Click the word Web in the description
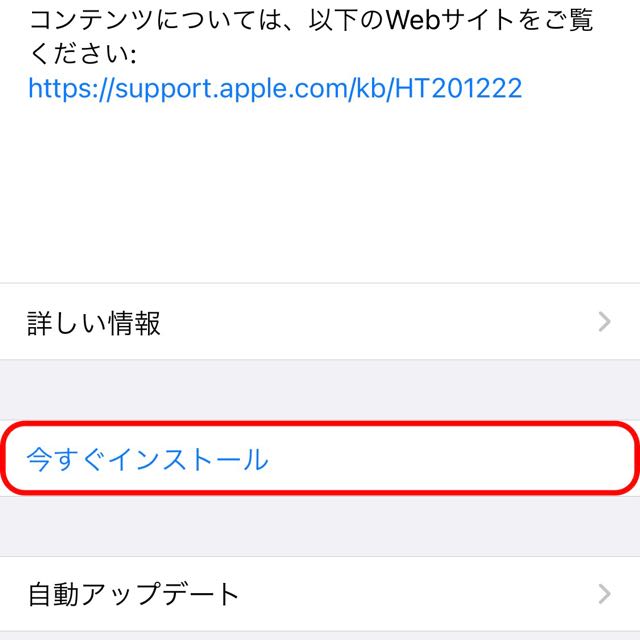The width and height of the screenshot is (640, 640). tap(413, 20)
